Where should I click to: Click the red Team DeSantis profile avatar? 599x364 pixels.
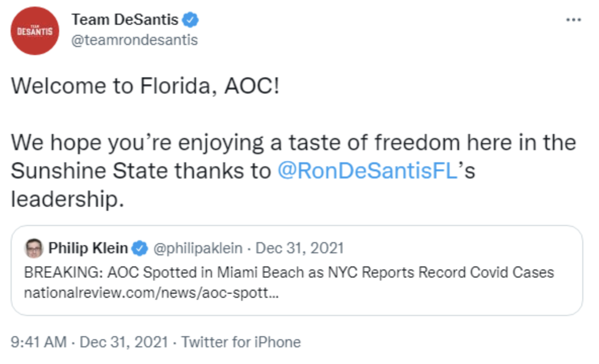(x=35, y=31)
